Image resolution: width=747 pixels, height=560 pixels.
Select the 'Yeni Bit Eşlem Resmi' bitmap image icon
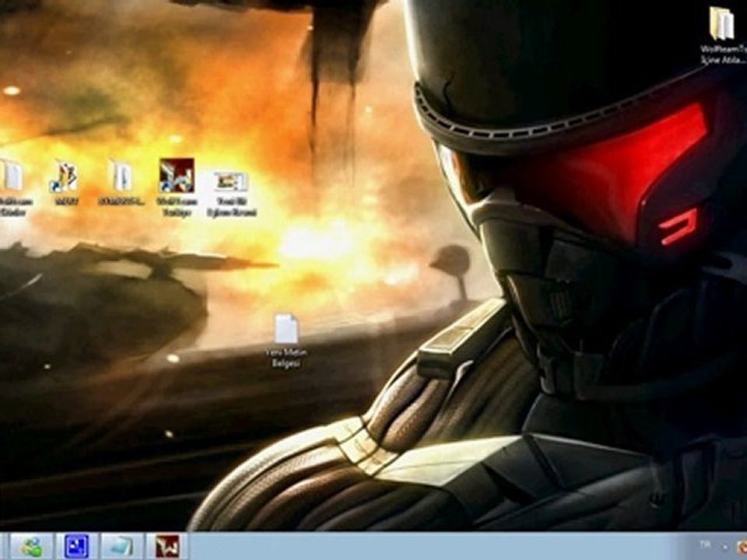[x=231, y=182]
